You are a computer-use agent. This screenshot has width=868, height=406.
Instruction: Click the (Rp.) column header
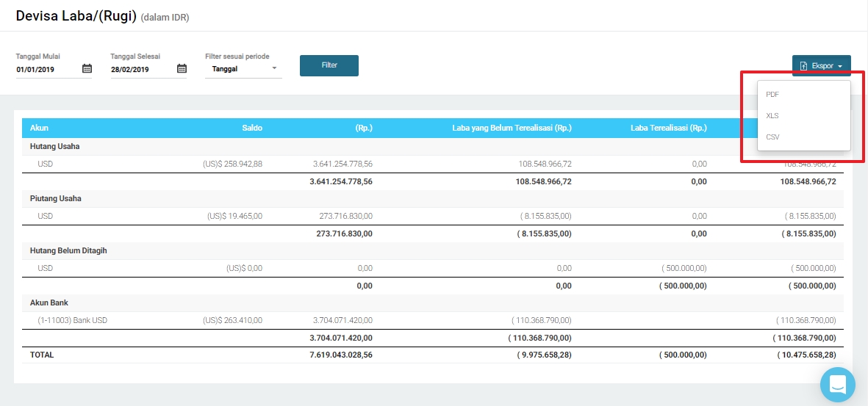[364, 128]
